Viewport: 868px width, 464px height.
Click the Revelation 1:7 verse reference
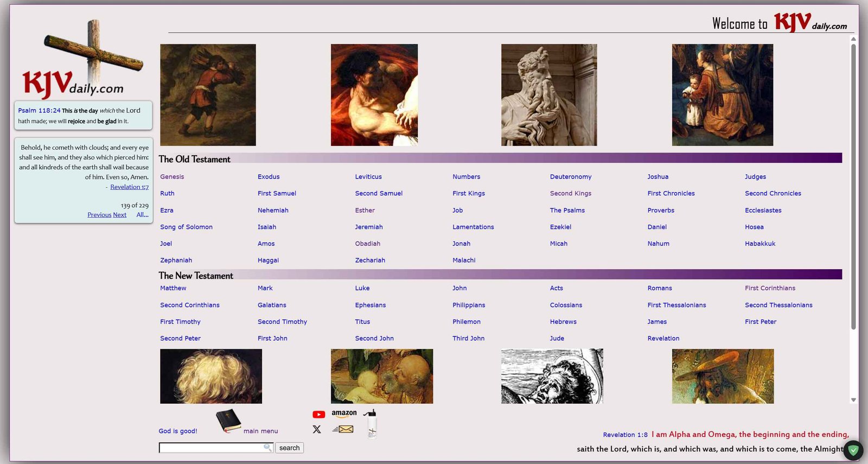130,187
